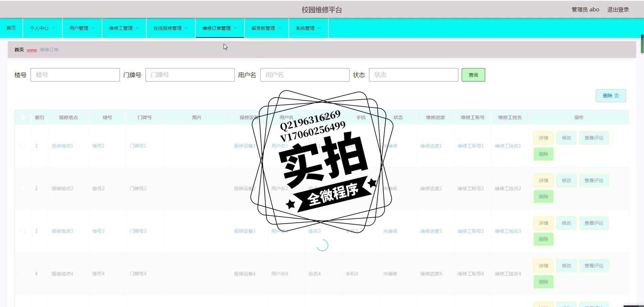
Task: Click the green 查询 button
Action: (x=473, y=75)
